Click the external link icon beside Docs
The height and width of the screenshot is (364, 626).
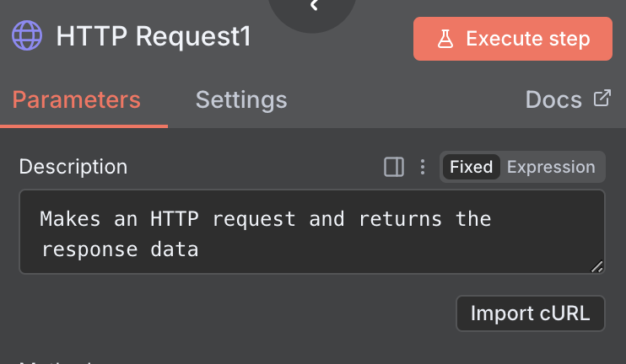[602, 99]
